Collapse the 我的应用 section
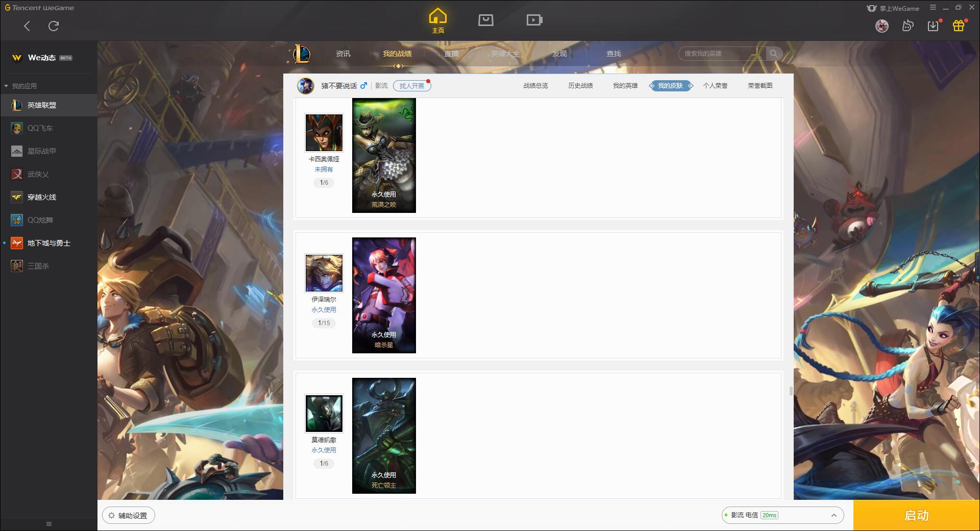Viewport: 980px width, 531px height. tap(6, 86)
